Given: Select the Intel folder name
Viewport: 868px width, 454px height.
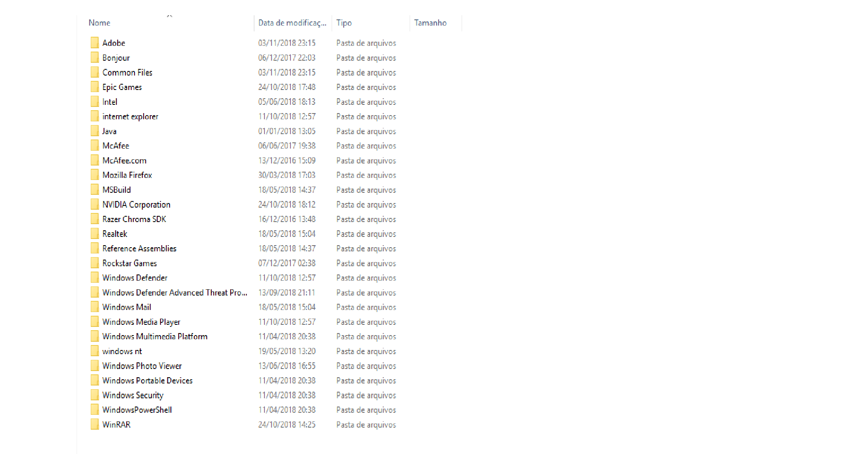Looking at the screenshot, I should [110, 102].
